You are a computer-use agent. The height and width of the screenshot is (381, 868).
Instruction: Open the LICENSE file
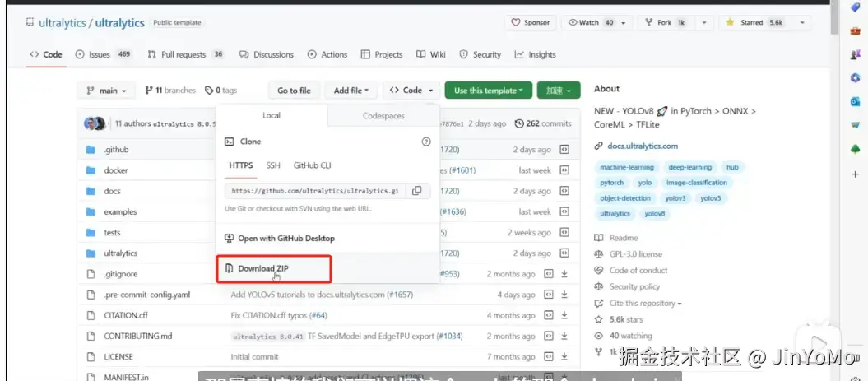point(118,356)
